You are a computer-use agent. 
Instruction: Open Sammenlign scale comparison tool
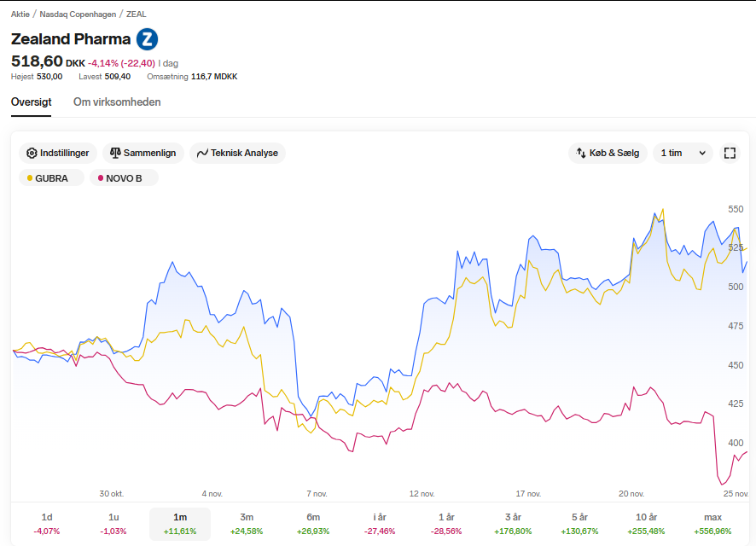pos(143,154)
